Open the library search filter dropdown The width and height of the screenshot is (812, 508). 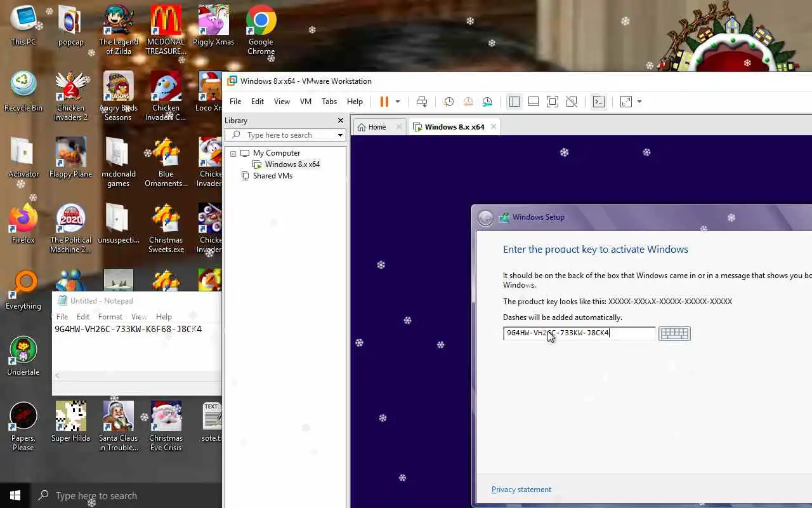[340, 135]
